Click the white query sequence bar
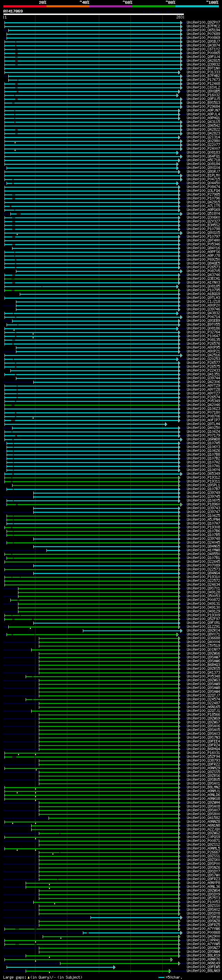 [93, 15]
